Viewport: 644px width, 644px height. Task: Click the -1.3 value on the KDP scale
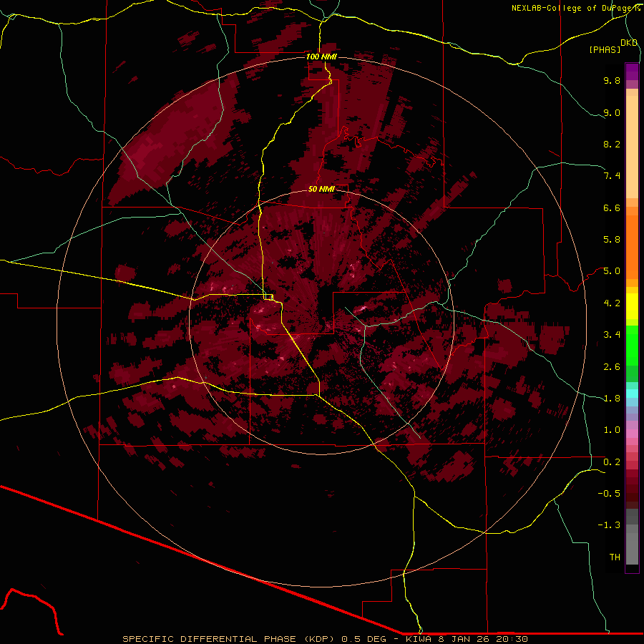coord(609,525)
